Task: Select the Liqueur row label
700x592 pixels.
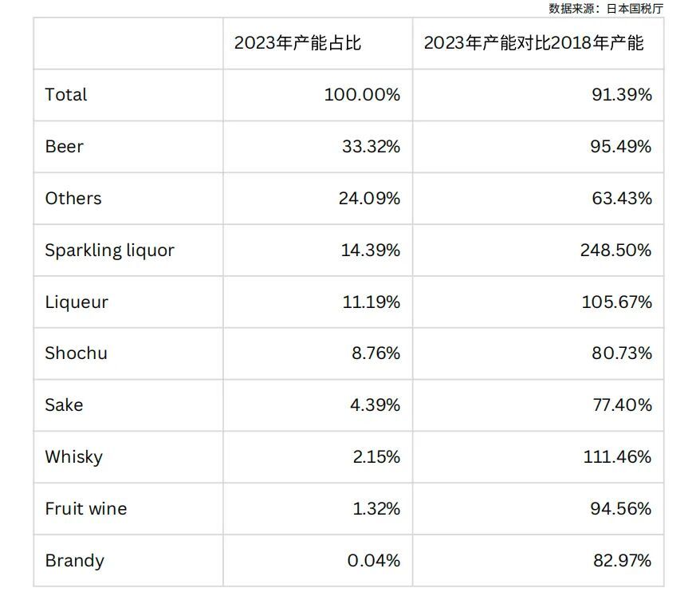Action: [77, 302]
